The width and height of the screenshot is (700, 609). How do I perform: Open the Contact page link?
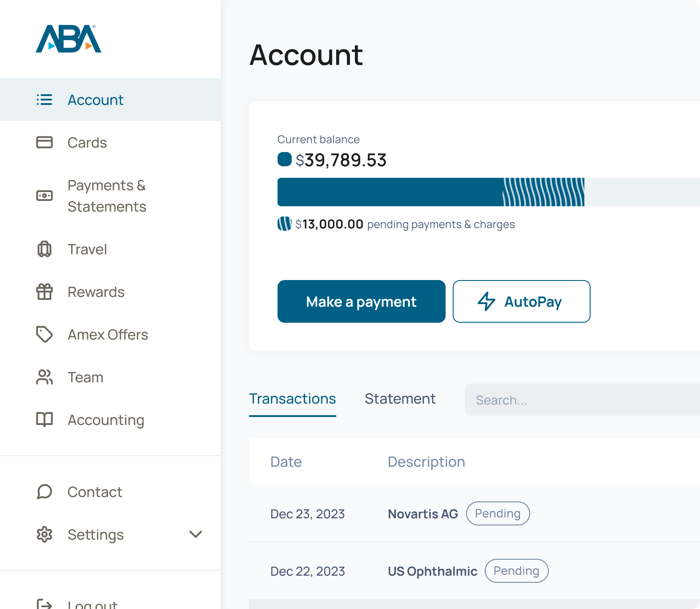tap(110, 492)
